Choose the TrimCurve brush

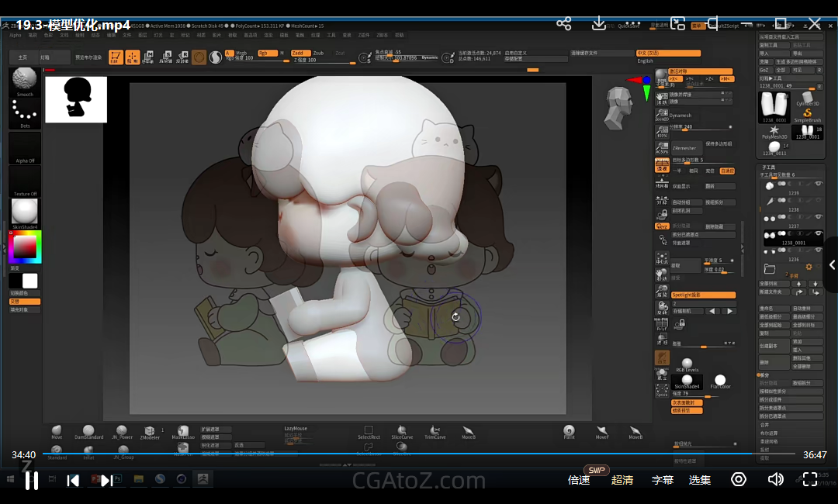(x=435, y=431)
